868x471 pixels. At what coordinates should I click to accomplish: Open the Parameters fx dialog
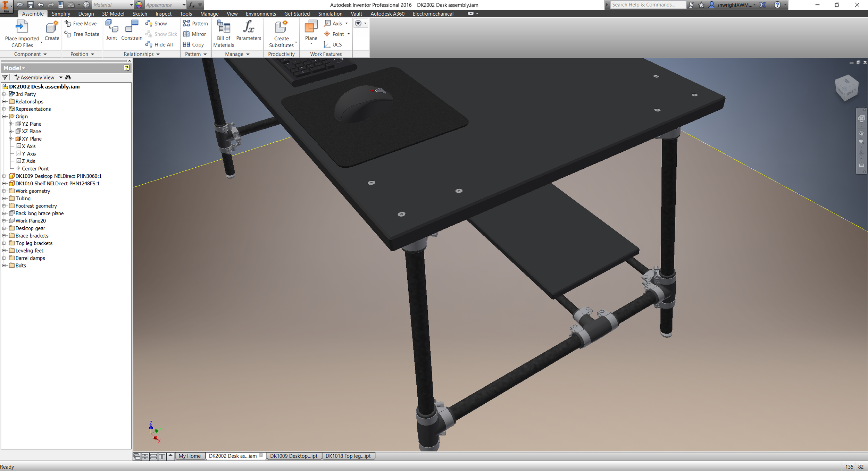tap(249, 30)
